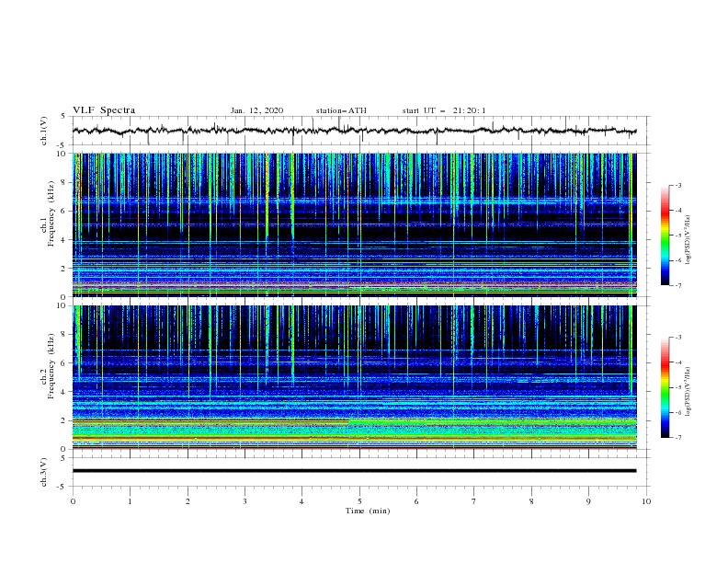Click the ch.2 spectrogram color scale bar
This screenshot has height=563, width=728.
point(665,387)
